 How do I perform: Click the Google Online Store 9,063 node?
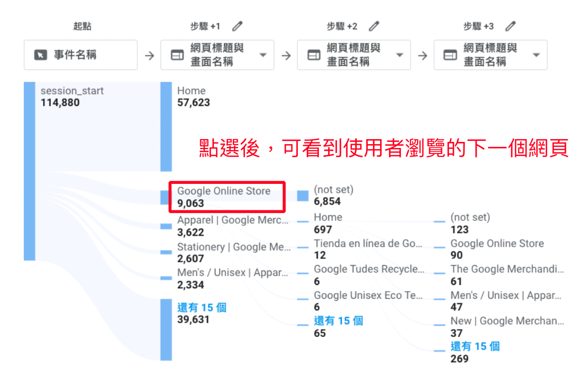[224, 197]
